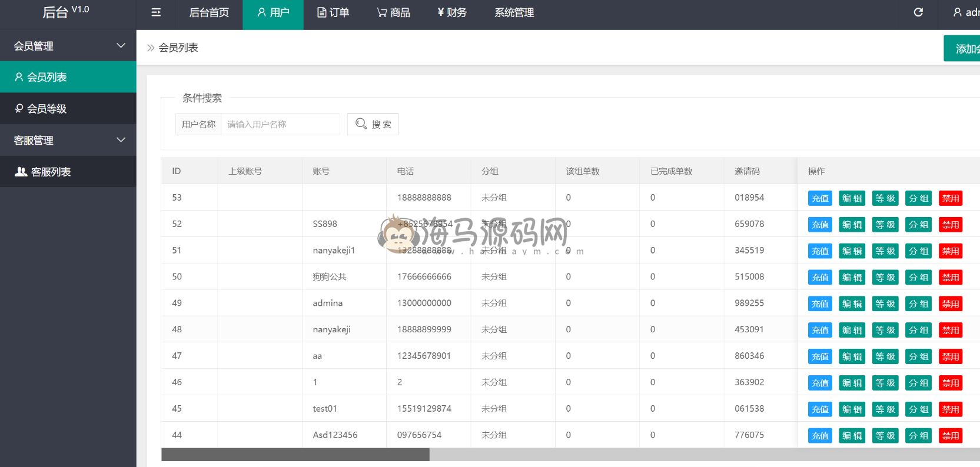980x467 pixels.
Task: Open 会员列表 in the sidebar
Action: [68, 77]
